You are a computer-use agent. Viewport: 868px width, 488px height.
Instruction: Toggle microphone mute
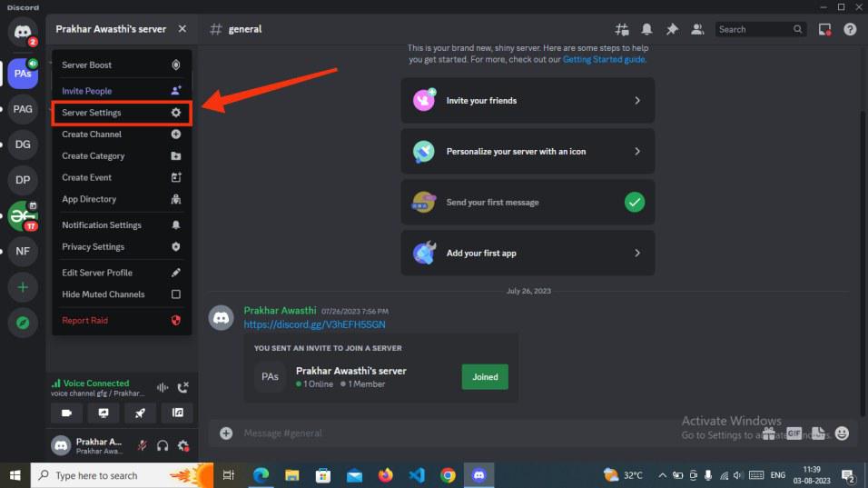click(143, 445)
